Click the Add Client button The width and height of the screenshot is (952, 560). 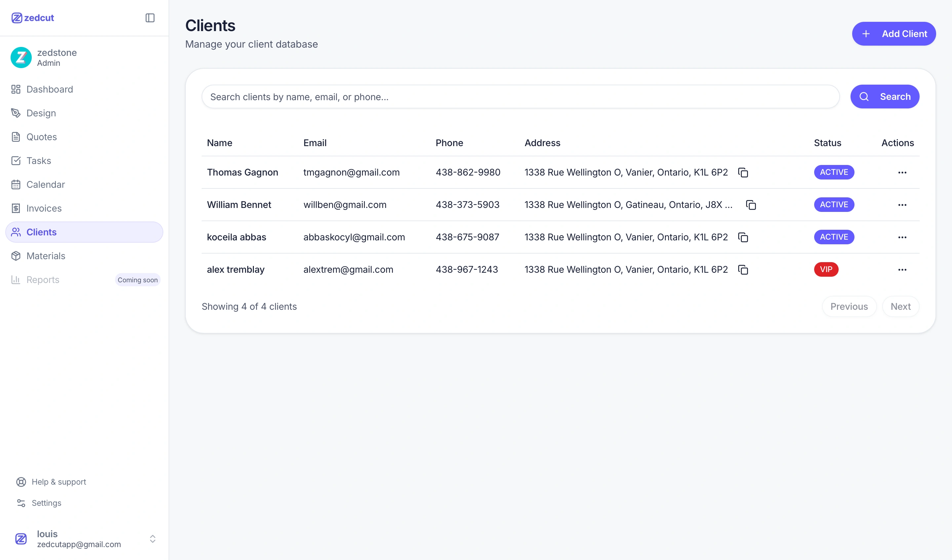(894, 34)
